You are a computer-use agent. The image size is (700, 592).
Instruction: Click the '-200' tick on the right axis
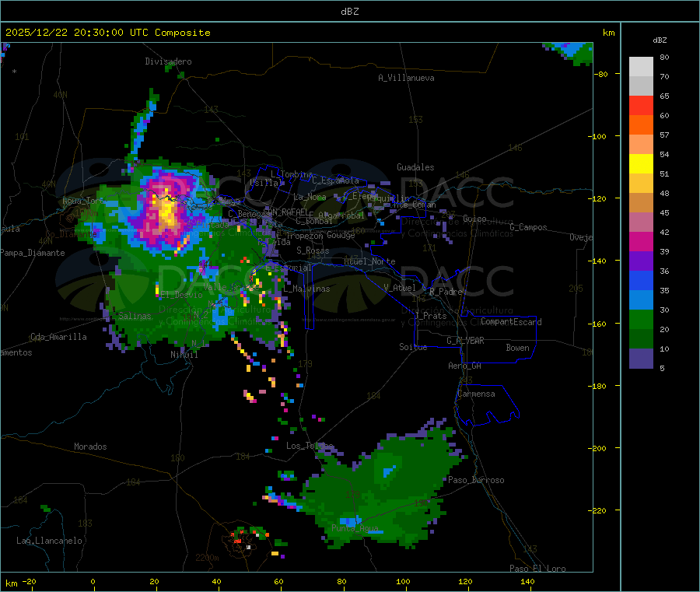pos(597,448)
